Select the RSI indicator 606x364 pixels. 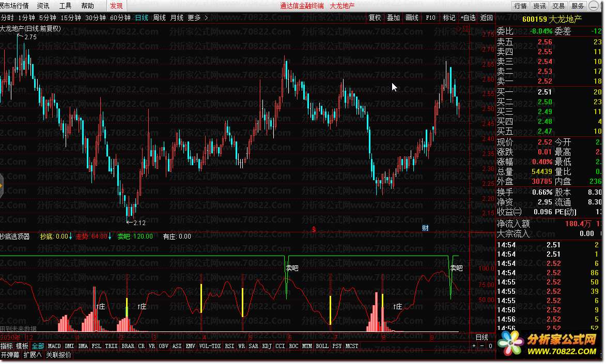[229, 346]
